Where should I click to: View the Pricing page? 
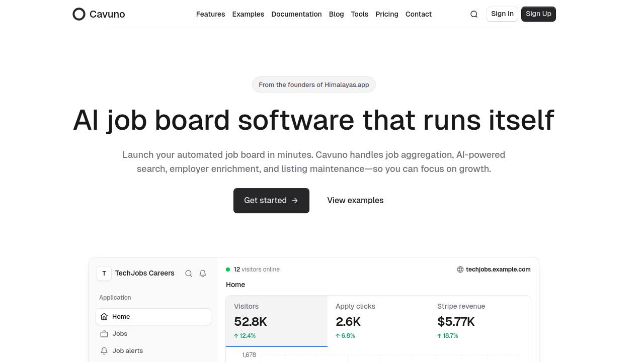click(x=387, y=14)
